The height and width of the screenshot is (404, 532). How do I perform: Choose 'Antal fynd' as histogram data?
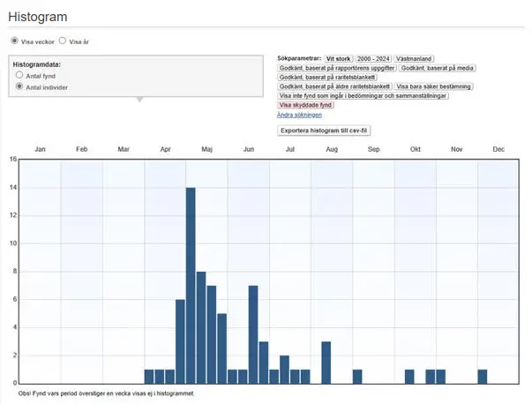click(19, 76)
